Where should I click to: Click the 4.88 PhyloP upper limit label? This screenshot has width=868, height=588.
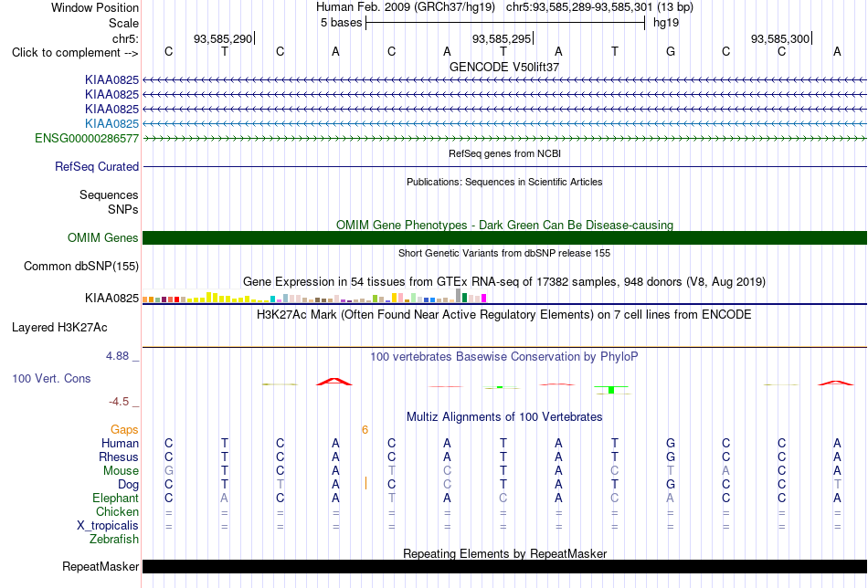pos(117,356)
